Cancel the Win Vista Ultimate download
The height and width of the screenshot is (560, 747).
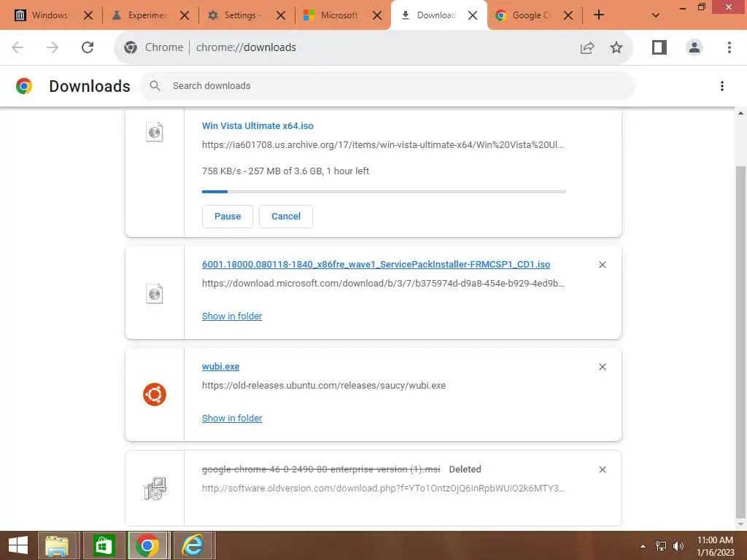[x=286, y=216]
